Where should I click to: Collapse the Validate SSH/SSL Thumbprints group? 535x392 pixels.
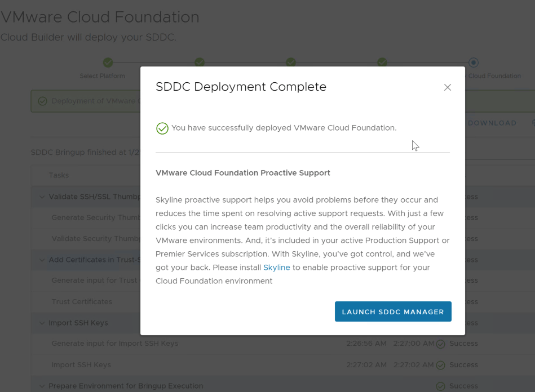coord(42,197)
